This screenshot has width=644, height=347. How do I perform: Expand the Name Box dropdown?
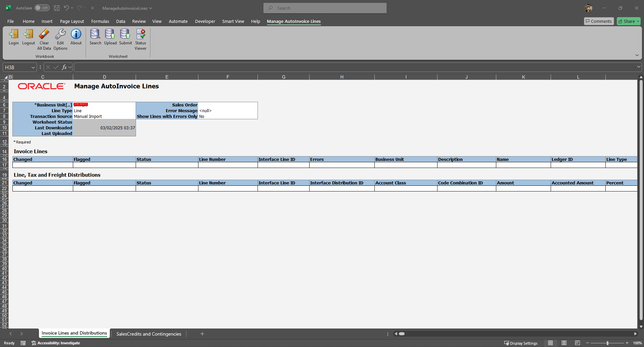(33, 67)
